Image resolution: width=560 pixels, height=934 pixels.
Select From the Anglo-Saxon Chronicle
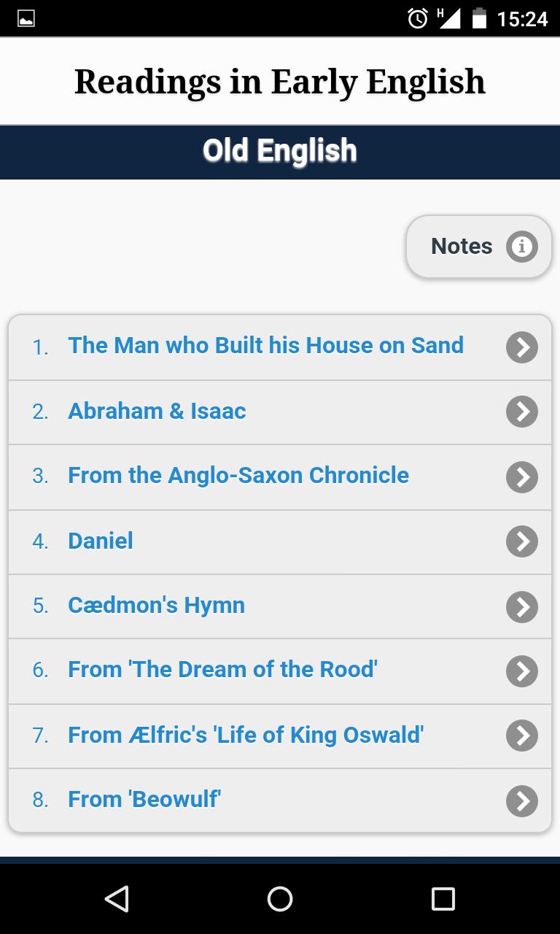(280, 477)
